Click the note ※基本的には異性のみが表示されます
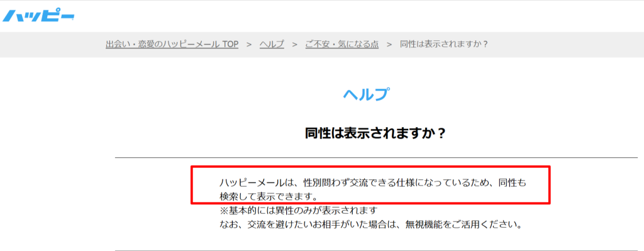The height and width of the screenshot is (251, 644). pos(298,211)
